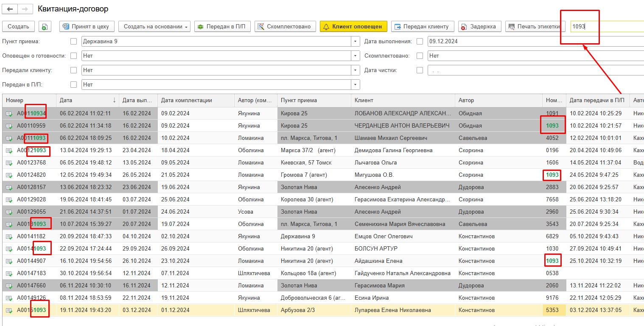
Task: Click the Дата выполнения field 09.12.2024
Action: (535, 42)
